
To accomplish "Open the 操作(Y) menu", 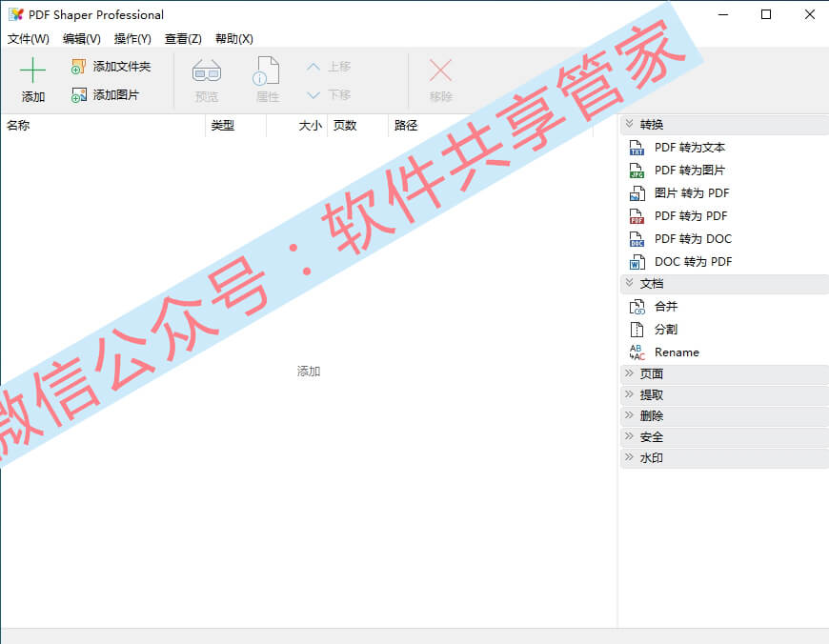I will pyautogui.click(x=132, y=39).
